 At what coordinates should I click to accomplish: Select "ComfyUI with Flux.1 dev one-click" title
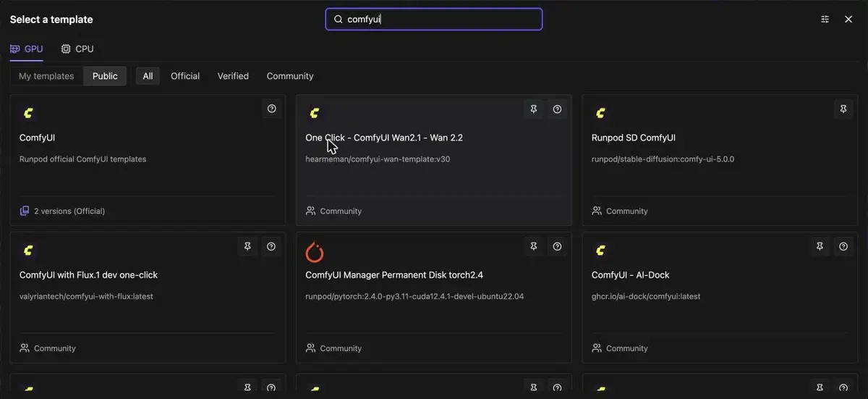(x=88, y=275)
